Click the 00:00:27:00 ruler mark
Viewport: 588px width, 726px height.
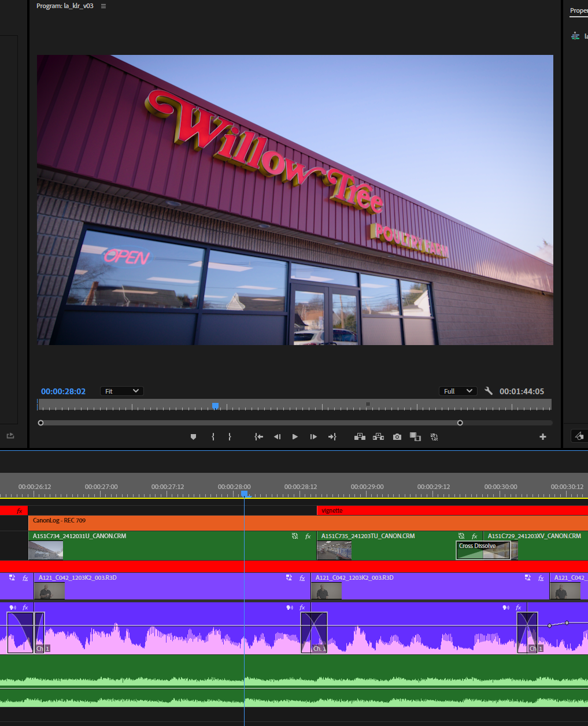click(x=101, y=487)
